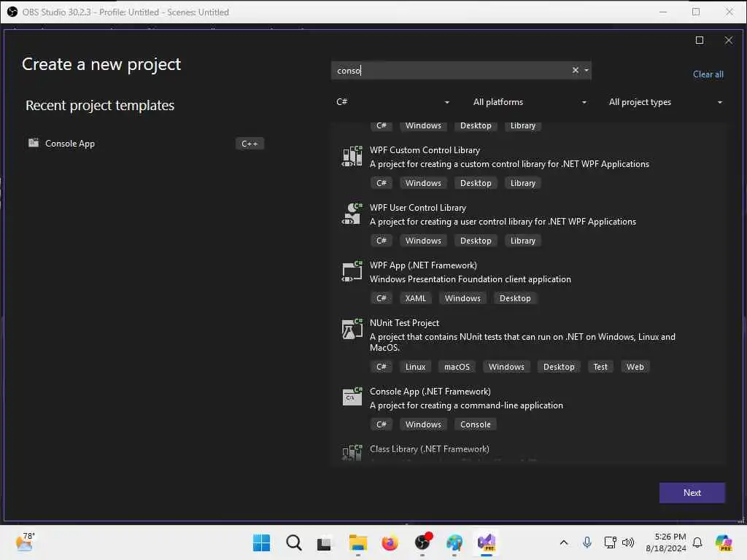Click the WPF Custom Control Library icon

click(352, 156)
